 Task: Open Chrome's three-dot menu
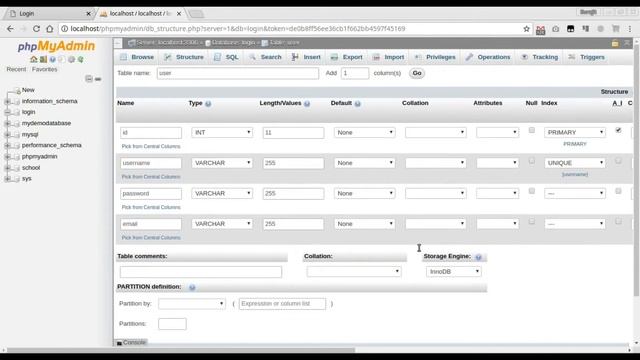(630, 29)
